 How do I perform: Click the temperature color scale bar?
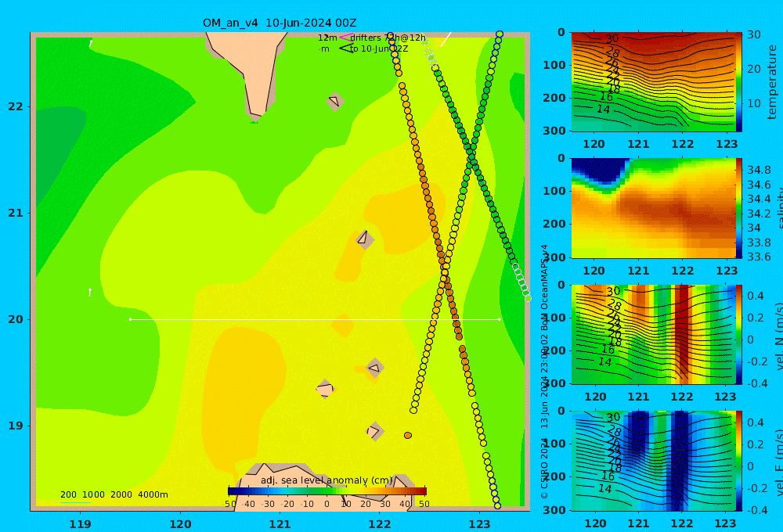click(739, 82)
